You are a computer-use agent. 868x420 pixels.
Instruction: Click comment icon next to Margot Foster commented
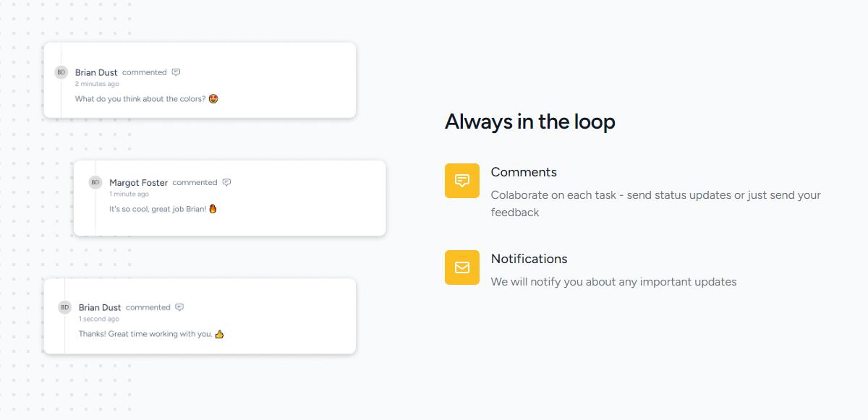tap(226, 182)
